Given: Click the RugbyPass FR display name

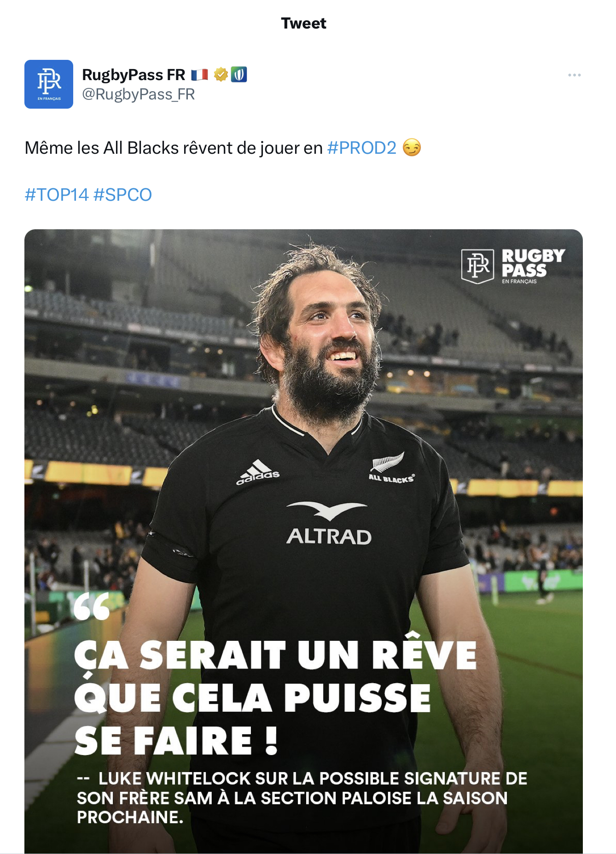Looking at the screenshot, I should [134, 75].
